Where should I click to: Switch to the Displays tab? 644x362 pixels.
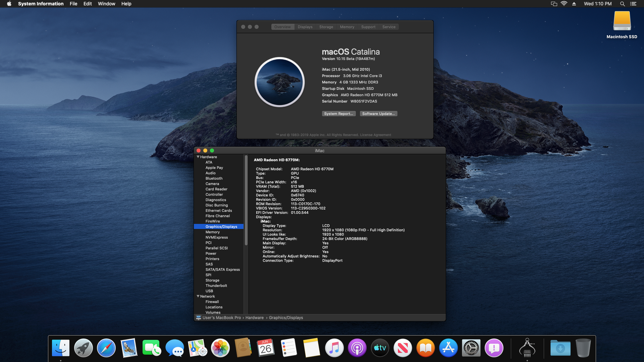[305, 27]
